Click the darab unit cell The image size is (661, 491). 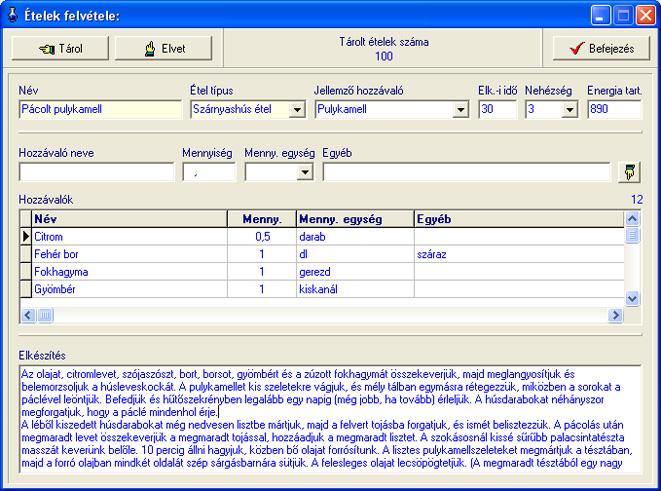point(355,237)
